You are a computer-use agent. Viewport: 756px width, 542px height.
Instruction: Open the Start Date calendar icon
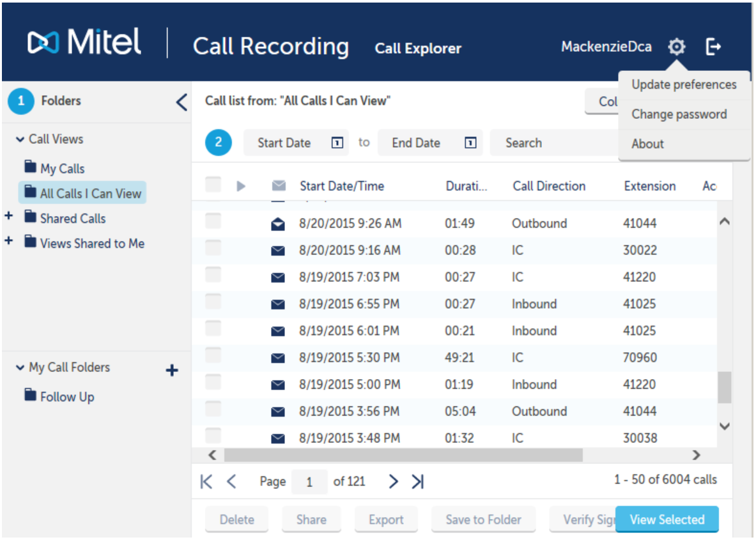coord(337,143)
